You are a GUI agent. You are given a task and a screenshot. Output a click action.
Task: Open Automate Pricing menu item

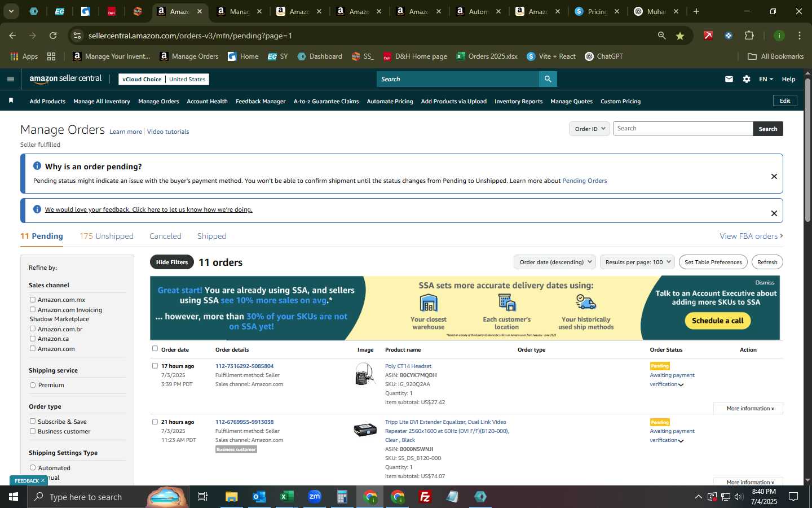coord(390,101)
